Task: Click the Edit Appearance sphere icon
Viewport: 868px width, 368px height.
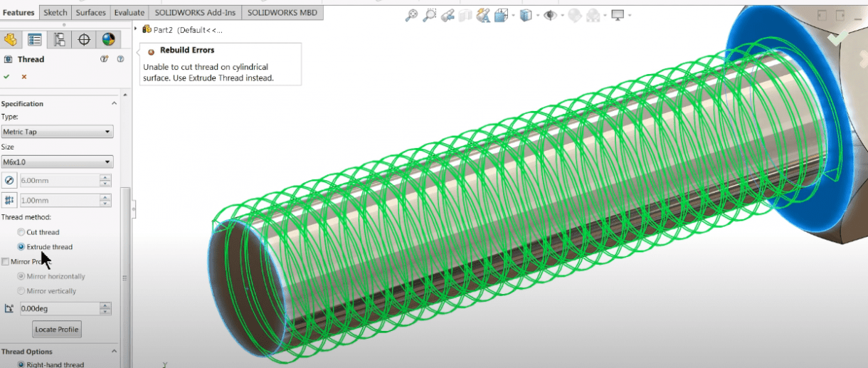Action: pos(574,15)
